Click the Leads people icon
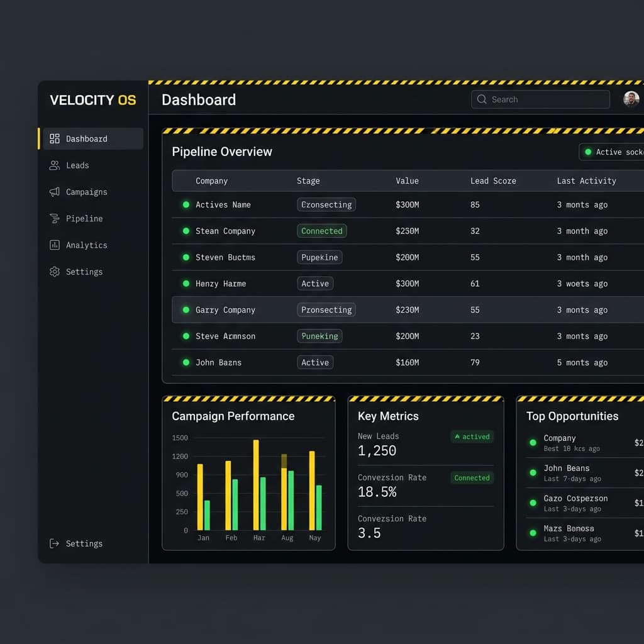Viewport: 644px width, 644px height. (x=55, y=165)
